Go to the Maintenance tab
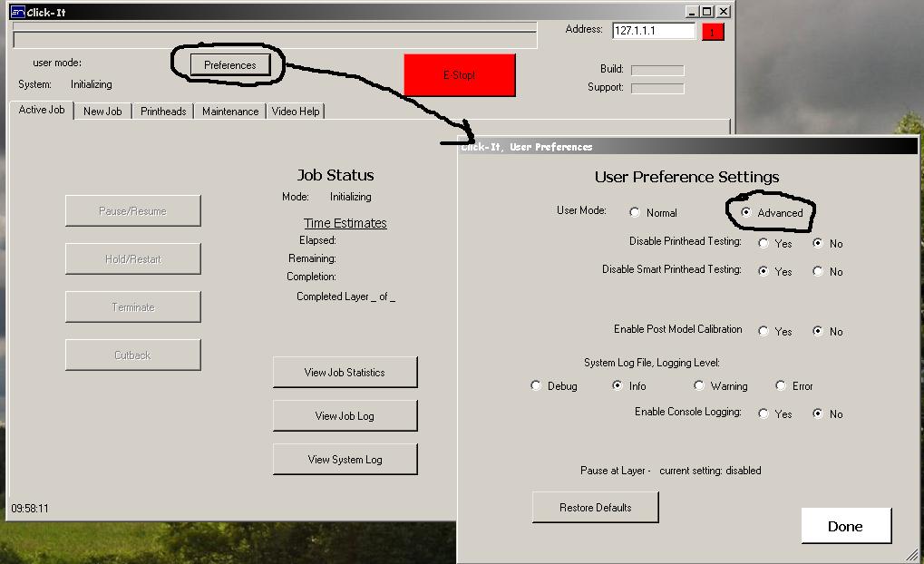 pyautogui.click(x=229, y=112)
